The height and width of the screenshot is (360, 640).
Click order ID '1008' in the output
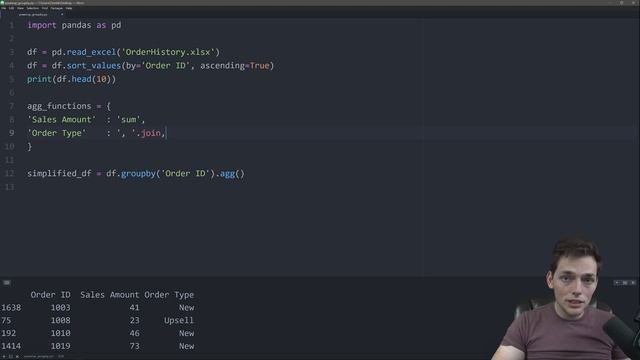click(x=60, y=320)
